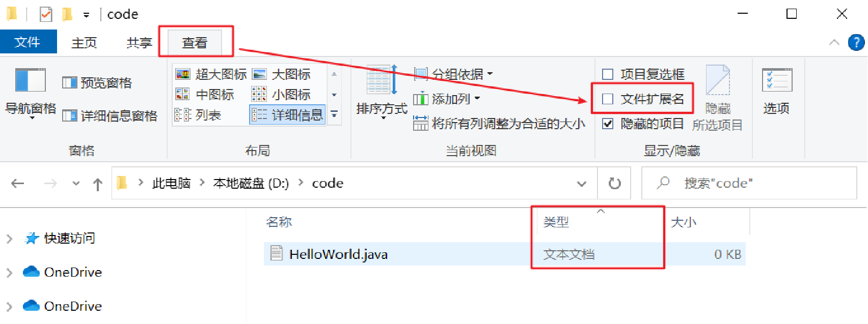Go forward with the right arrow
The height and width of the screenshot is (324, 868).
(x=50, y=184)
